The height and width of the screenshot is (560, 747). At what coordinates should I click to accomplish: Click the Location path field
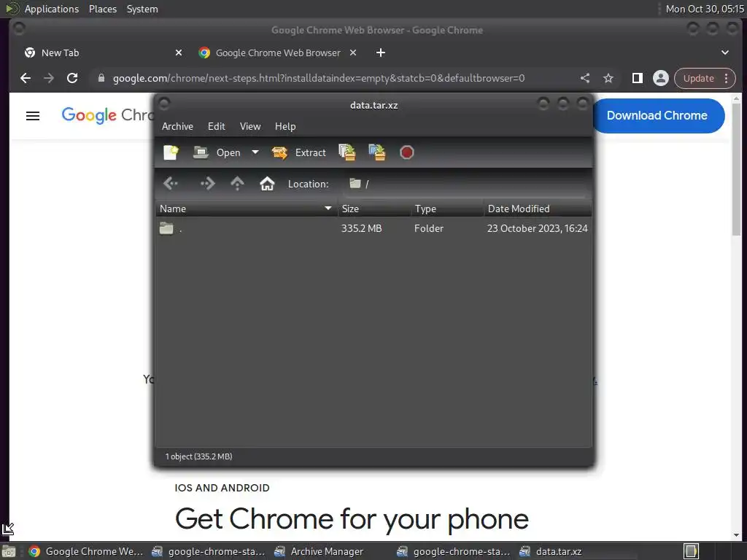tap(465, 184)
